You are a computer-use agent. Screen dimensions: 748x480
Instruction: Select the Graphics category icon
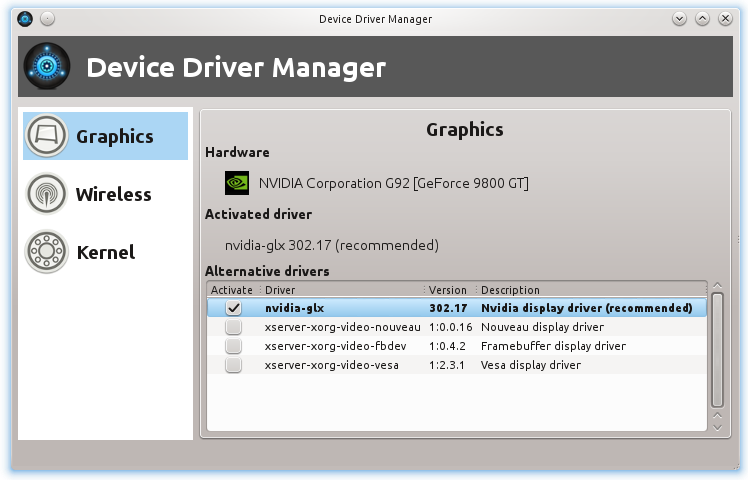(46, 136)
